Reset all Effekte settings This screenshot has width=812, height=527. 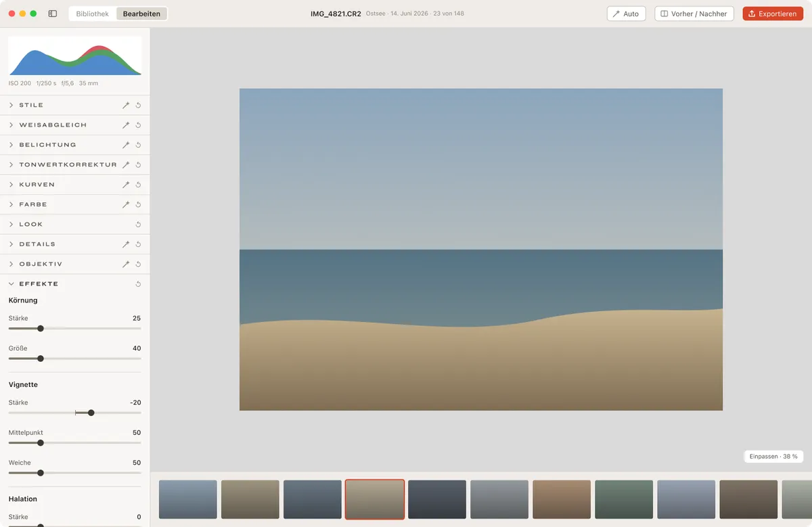click(x=138, y=284)
